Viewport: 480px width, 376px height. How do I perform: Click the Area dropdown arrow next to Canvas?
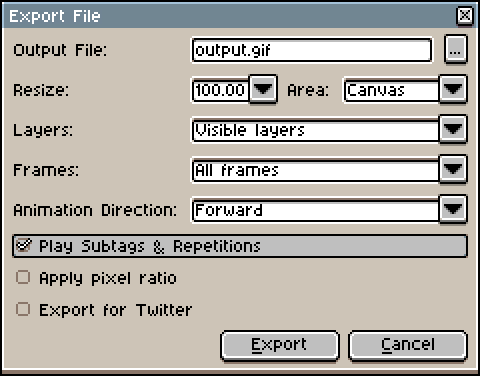[x=453, y=89]
